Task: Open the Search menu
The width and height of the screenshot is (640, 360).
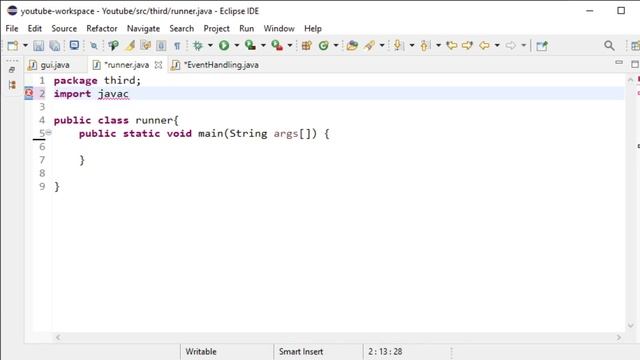Action: click(x=182, y=29)
